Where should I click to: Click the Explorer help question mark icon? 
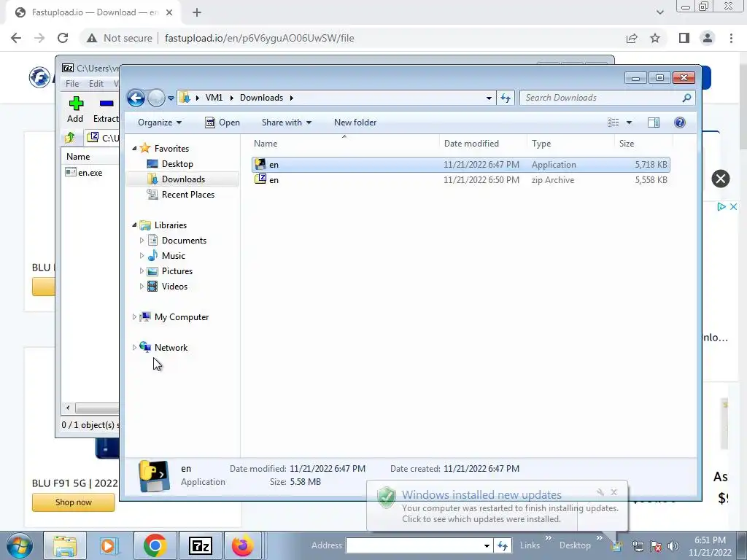(x=680, y=122)
